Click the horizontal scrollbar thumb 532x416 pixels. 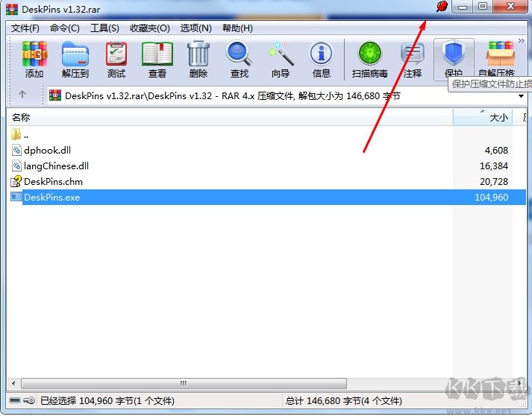point(184,383)
